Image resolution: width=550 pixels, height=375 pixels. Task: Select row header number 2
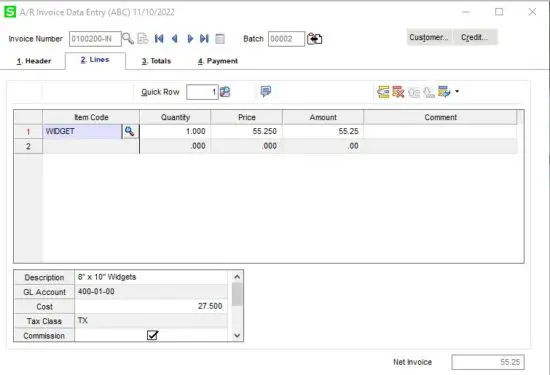click(28, 146)
